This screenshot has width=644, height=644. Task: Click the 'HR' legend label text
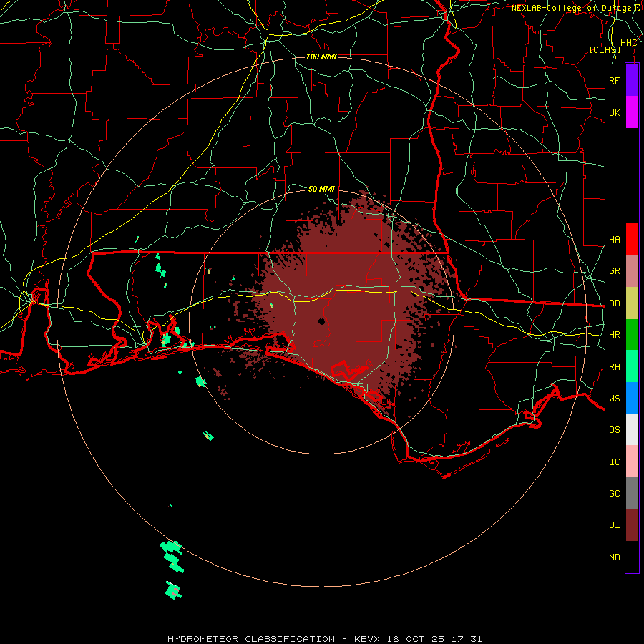click(614, 335)
